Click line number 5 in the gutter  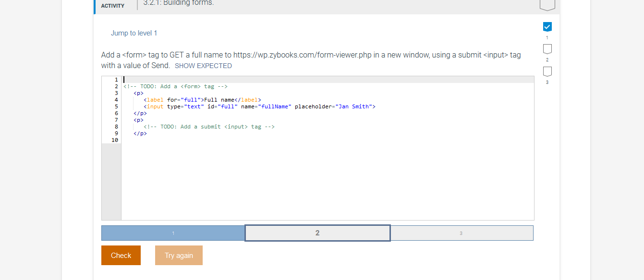tap(116, 106)
